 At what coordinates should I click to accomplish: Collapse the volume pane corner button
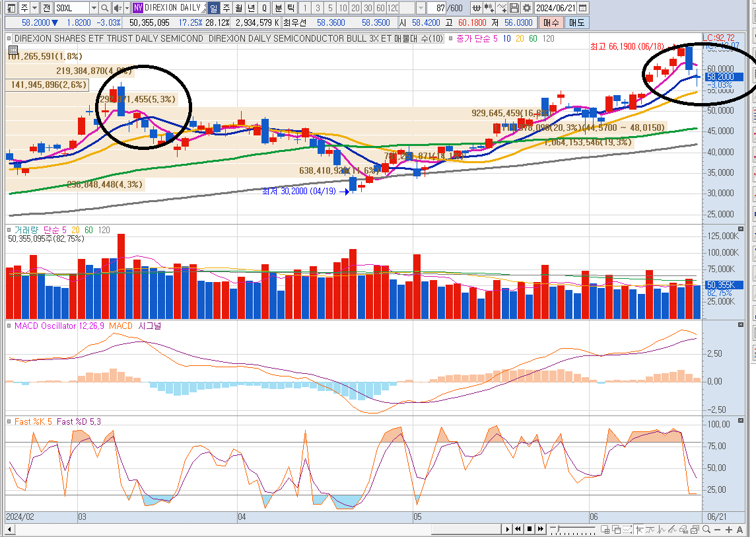tap(741, 229)
